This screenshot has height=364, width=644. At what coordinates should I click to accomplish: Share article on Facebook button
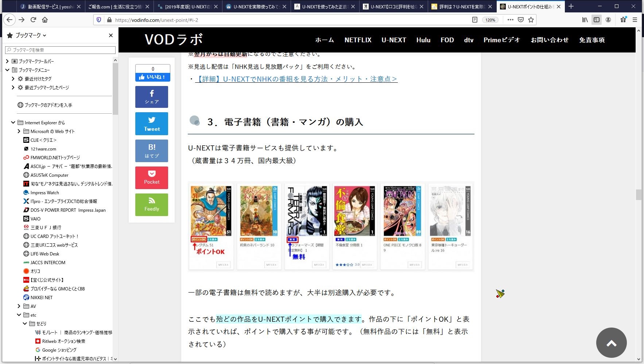[152, 97]
